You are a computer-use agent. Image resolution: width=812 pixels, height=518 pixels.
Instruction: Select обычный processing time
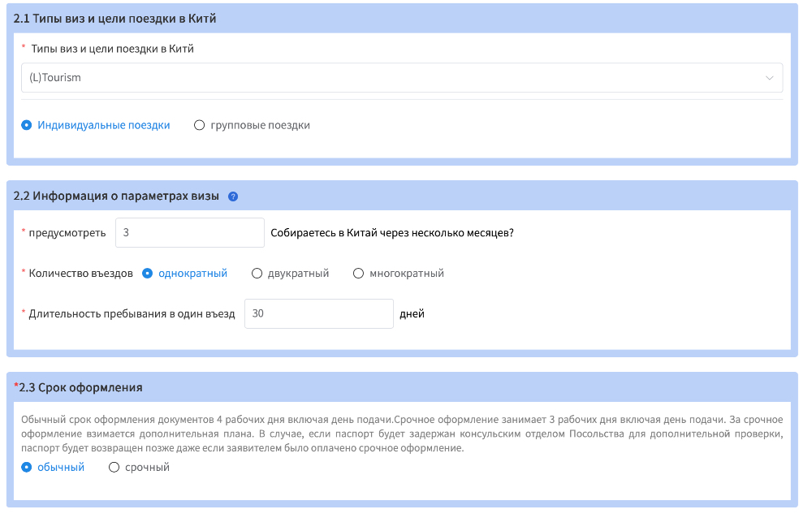pos(27,467)
